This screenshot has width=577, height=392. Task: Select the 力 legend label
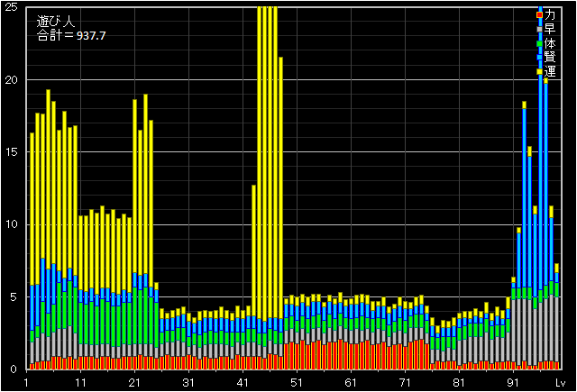[x=550, y=15]
